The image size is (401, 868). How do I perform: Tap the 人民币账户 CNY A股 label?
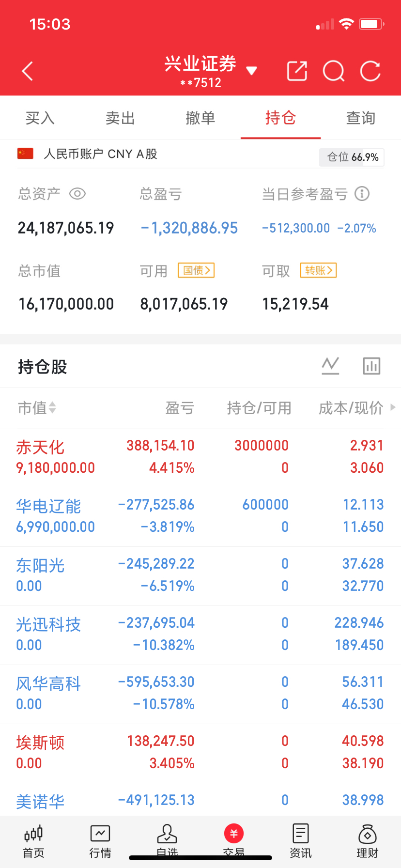tap(100, 154)
